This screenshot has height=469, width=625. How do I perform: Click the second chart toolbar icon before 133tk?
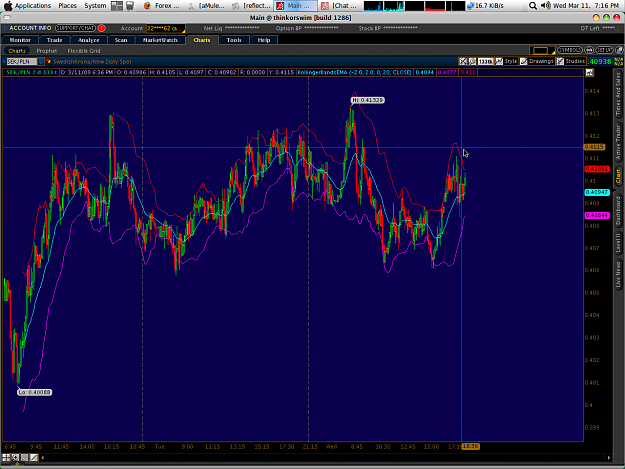472,61
